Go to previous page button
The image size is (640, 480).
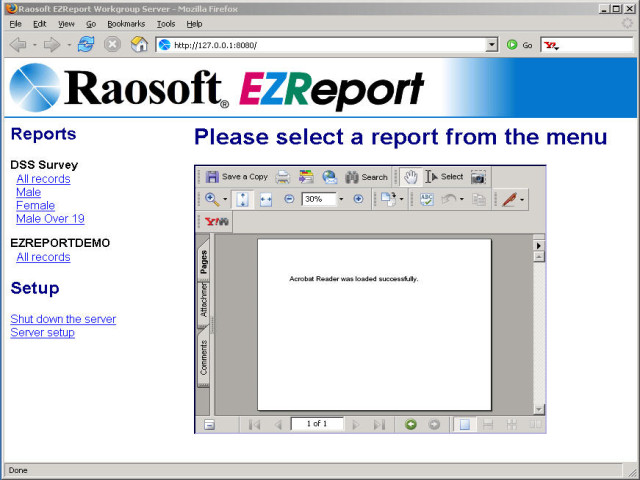click(x=279, y=425)
